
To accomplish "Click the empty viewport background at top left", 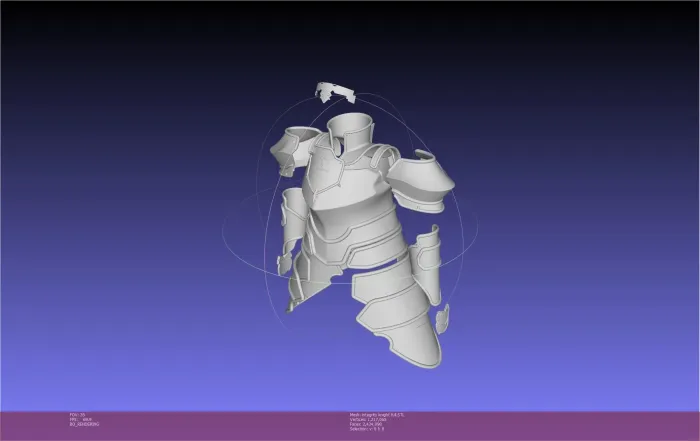I will [89, 67].
